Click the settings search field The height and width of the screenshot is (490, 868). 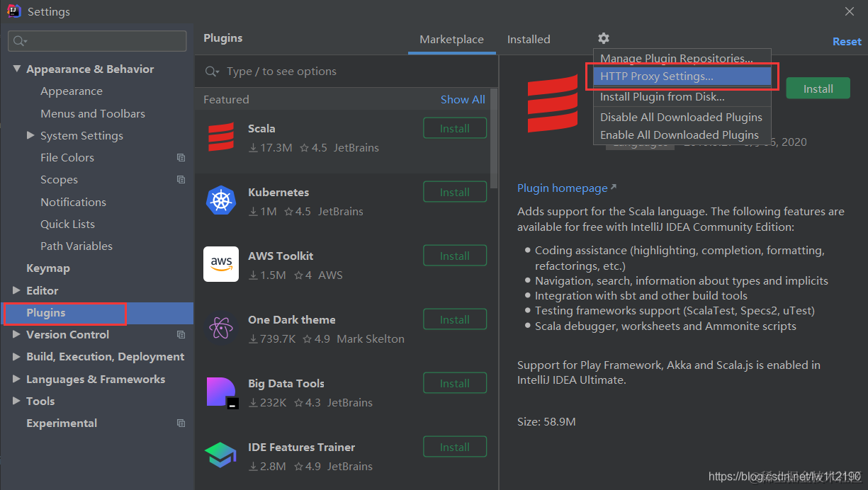(98, 41)
